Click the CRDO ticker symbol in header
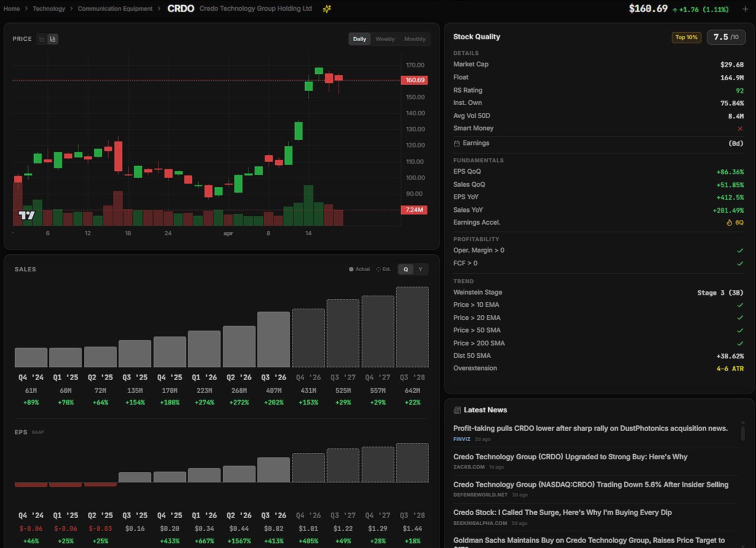Viewport: 756px width, 548px height. coord(181,9)
